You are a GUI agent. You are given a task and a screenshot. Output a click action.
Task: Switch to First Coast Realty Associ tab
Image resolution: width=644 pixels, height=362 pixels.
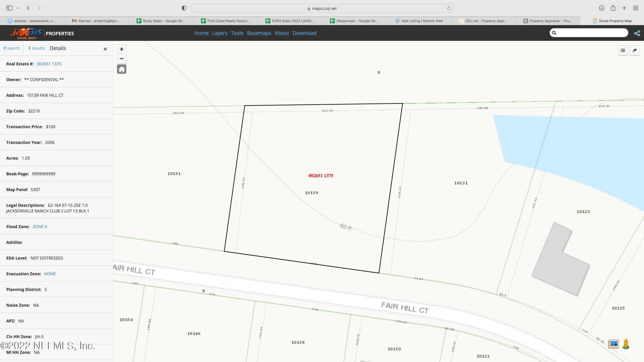click(225, 21)
